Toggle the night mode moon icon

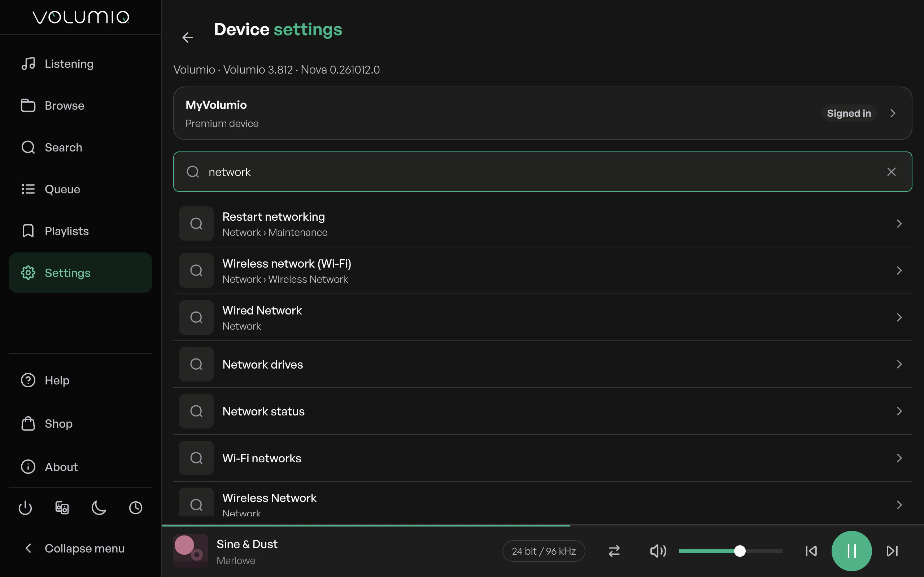pyautogui.click(x=99, y=507)
